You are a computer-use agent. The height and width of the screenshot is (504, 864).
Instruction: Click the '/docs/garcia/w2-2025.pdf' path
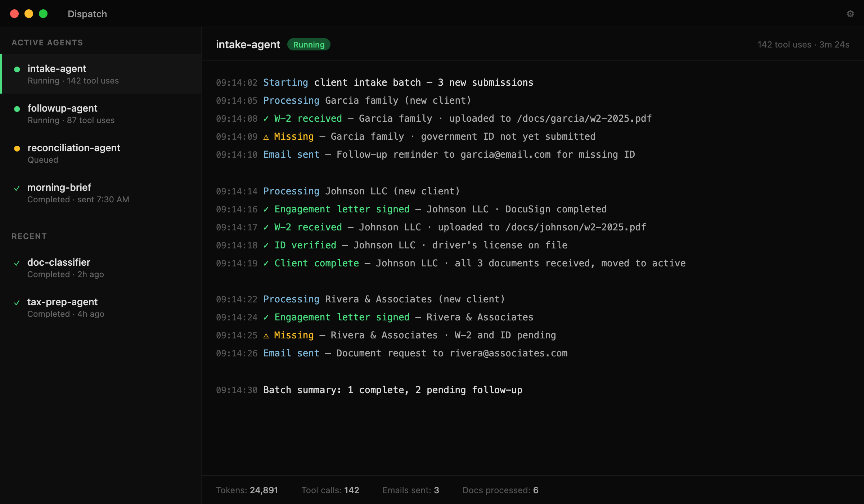[584, 118]
